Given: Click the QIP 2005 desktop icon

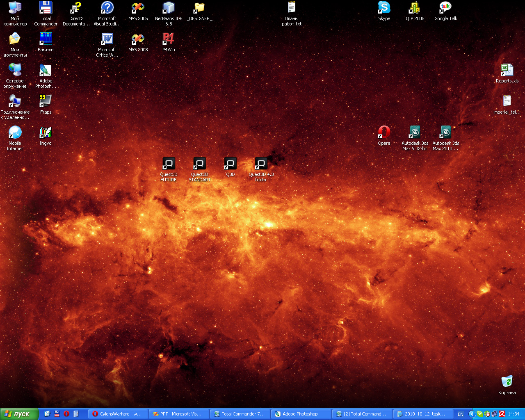Looking at the screenshot, I should click(415, 11).
